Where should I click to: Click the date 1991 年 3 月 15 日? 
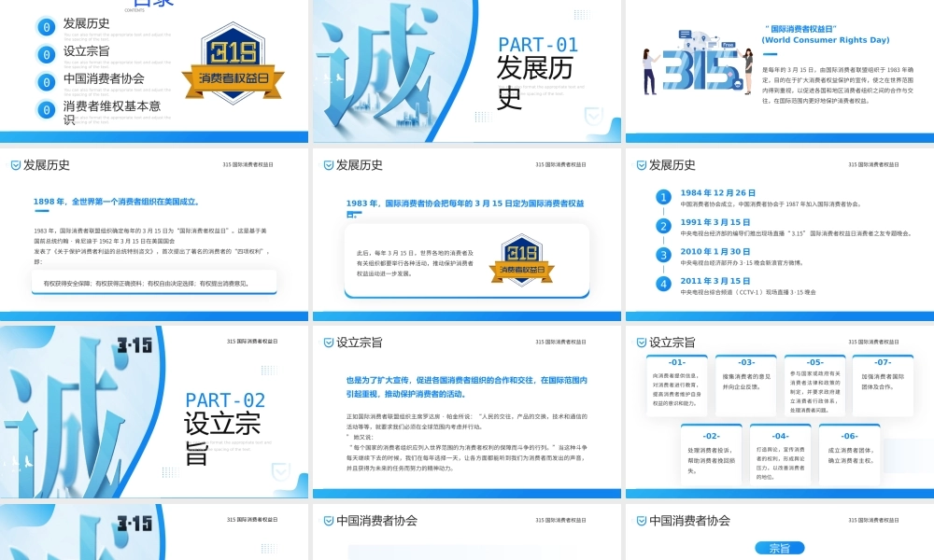[715, 222]
